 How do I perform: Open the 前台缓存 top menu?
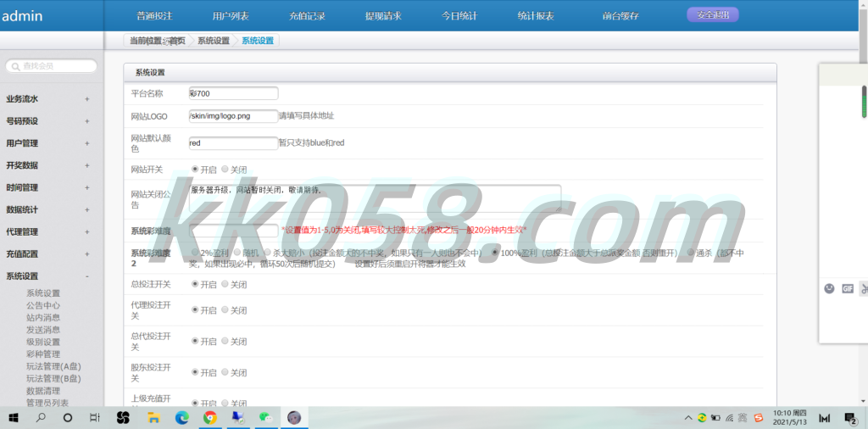[620, 15]
